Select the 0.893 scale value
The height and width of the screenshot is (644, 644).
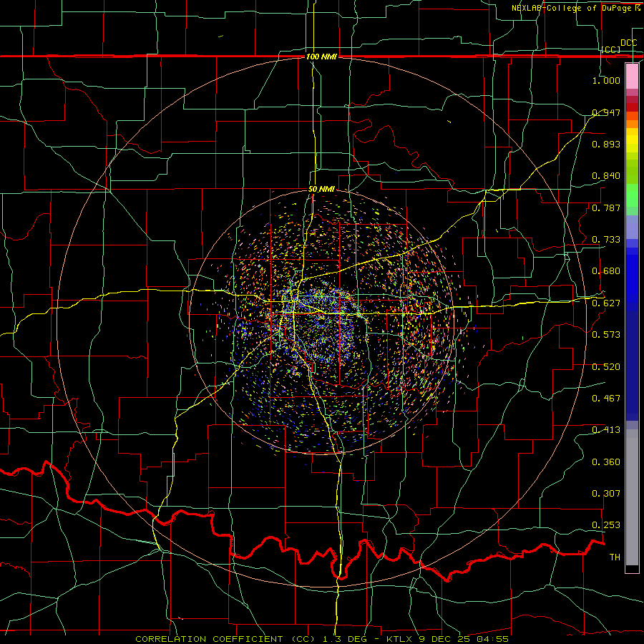(606, 144)
